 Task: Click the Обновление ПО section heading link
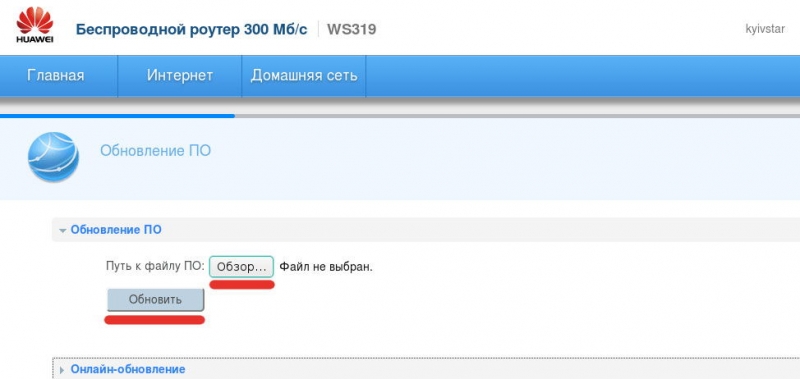pos(116,230)
